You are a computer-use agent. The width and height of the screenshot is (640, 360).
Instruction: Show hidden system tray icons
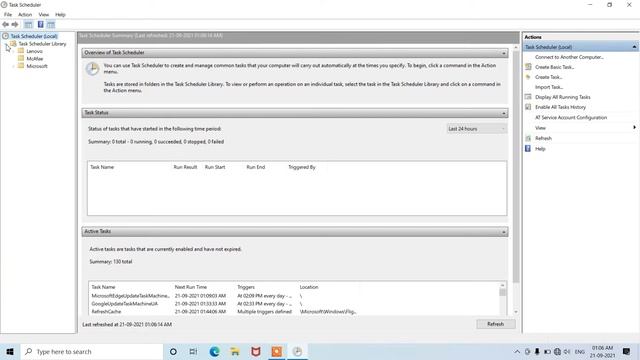click(517, 351)
